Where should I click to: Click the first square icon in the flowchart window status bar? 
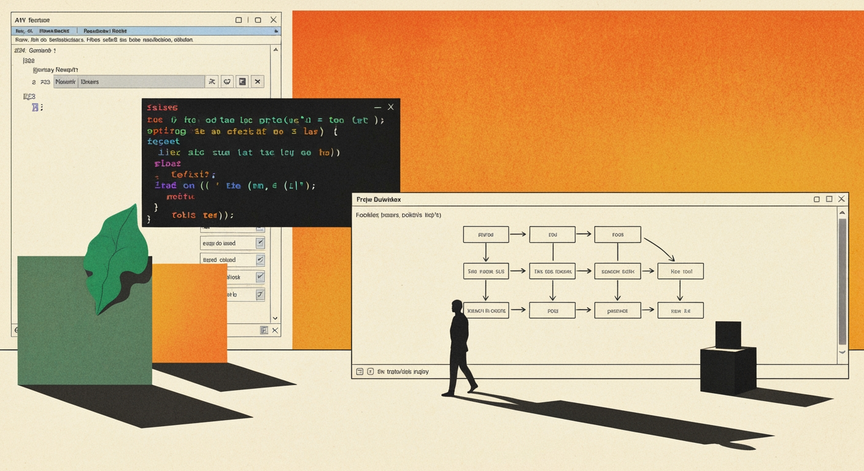click(x=360, y=372)
